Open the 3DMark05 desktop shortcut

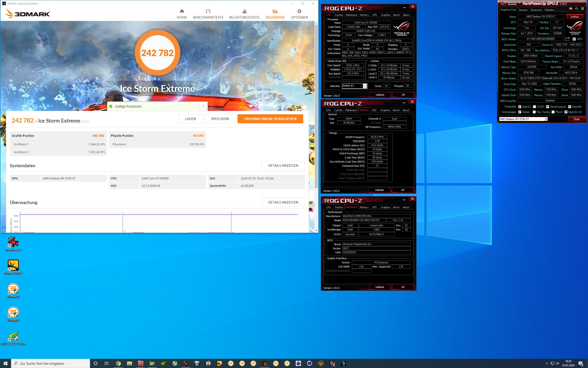[x=13, y=314]
